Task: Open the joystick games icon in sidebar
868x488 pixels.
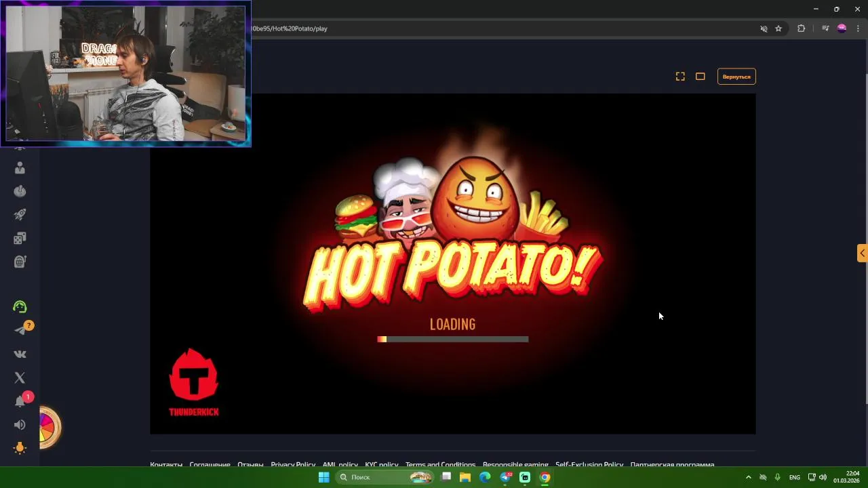Action: pyautogui.click(x=20, y=191)
